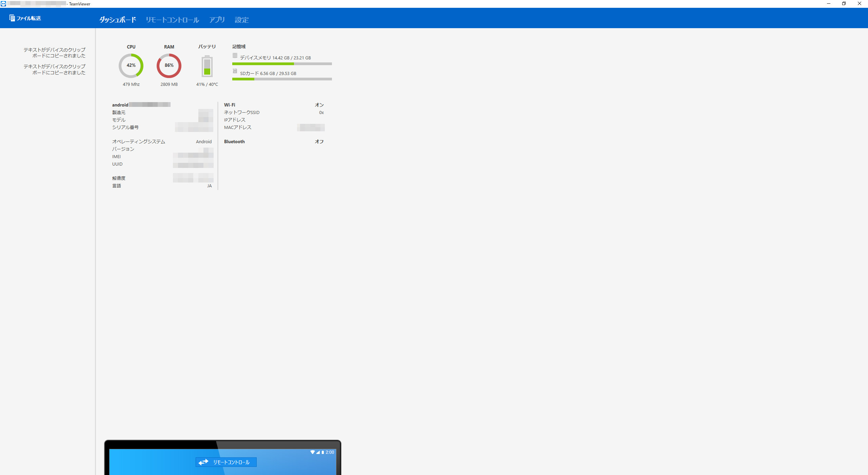Click the CPU 42% usage gauge
The height and width of the screenshot is (475, 868).
tap(131, 65)
